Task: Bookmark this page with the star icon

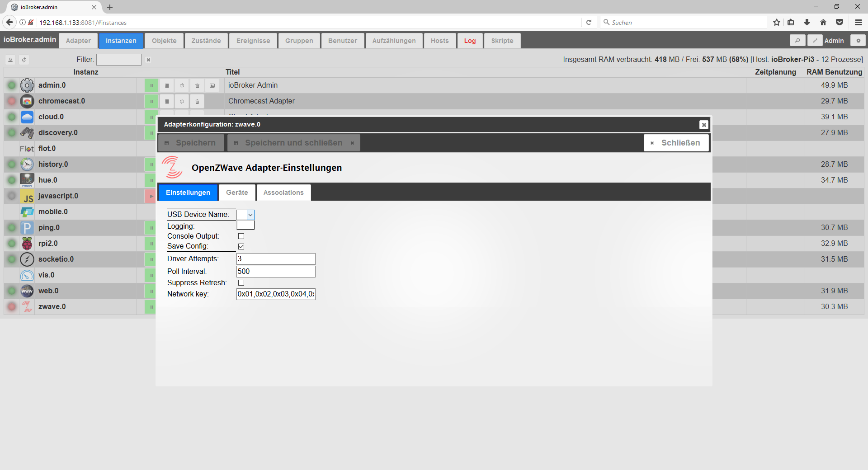Action: (x=777, y=22)
